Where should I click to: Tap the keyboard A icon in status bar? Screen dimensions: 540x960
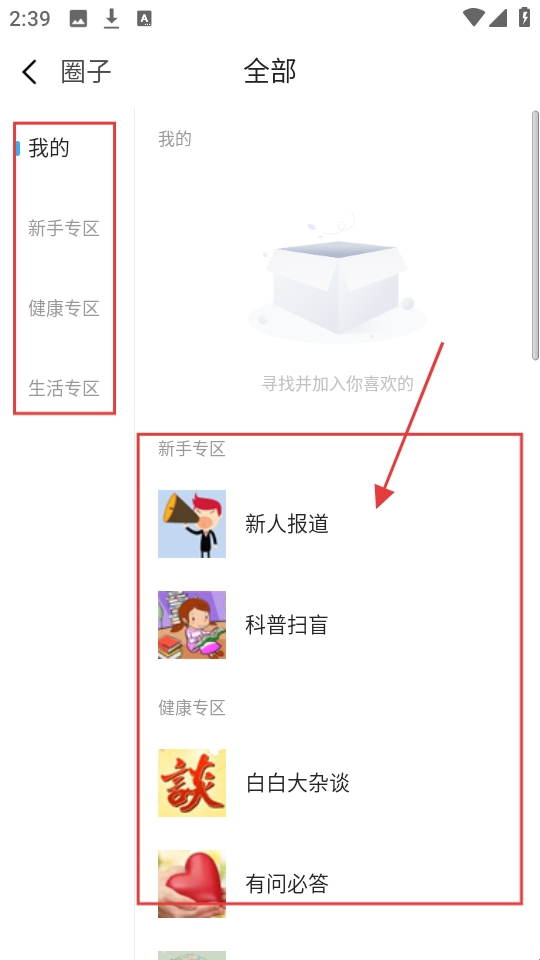pos(144,19)
